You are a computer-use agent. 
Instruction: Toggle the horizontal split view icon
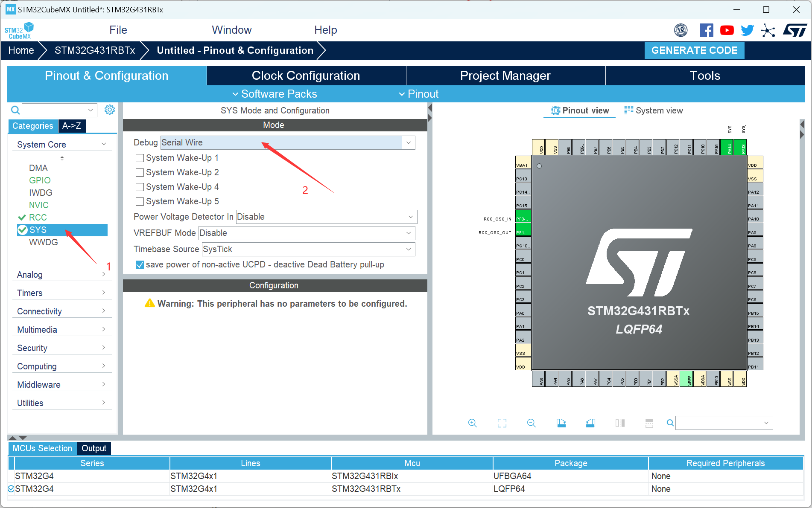649,423
